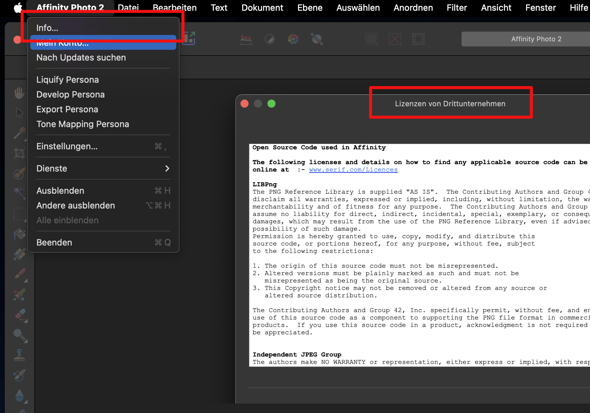Apply Auto Colours wheel icon

[x=293, y=39]
